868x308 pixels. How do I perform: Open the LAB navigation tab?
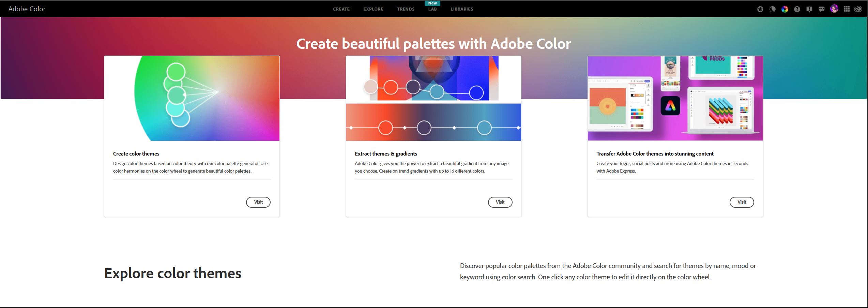click(432, 9)
